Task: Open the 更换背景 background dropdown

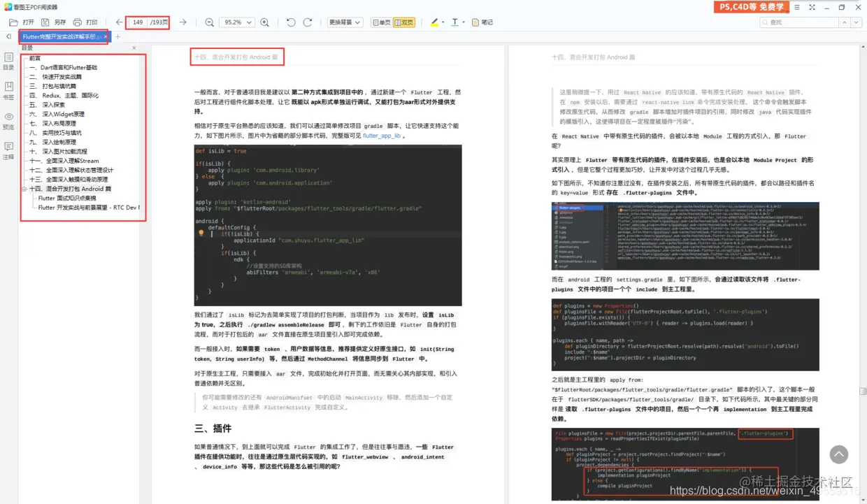Action: [345, 22]
